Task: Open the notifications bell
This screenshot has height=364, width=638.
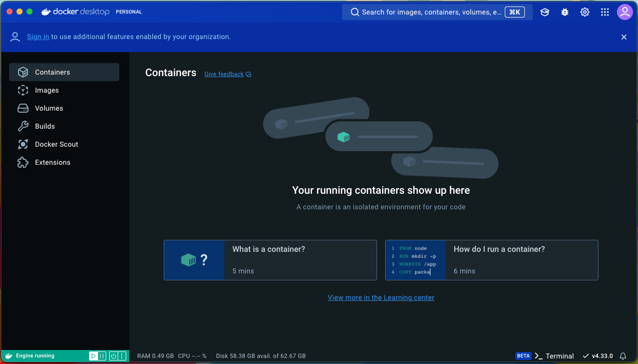Action: (x=623, y=356)
